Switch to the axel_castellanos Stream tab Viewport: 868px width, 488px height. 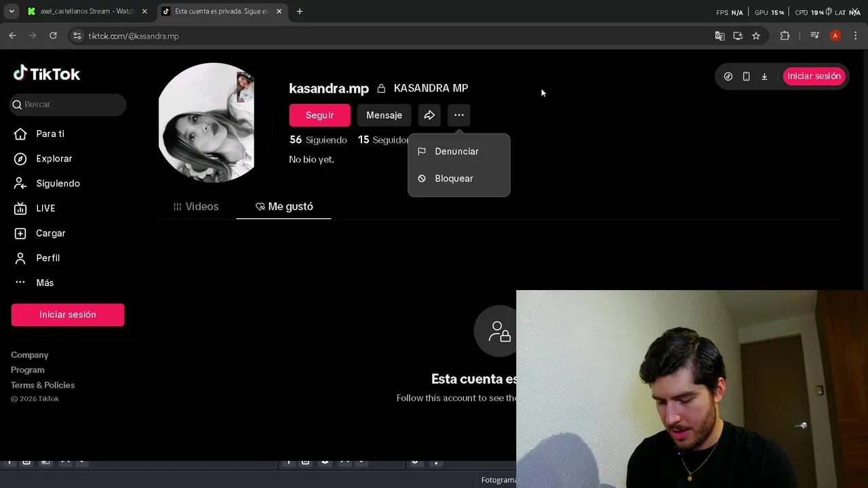[x=85, y=12]
